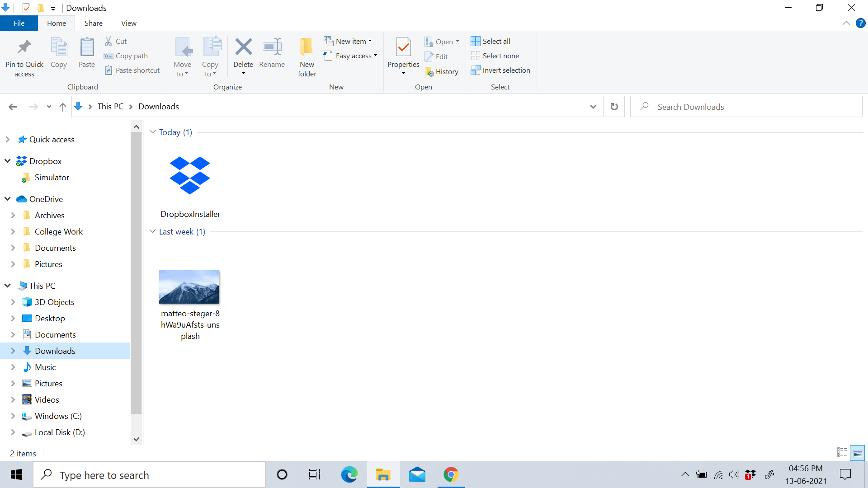Go up one folder level

point(63,107)
